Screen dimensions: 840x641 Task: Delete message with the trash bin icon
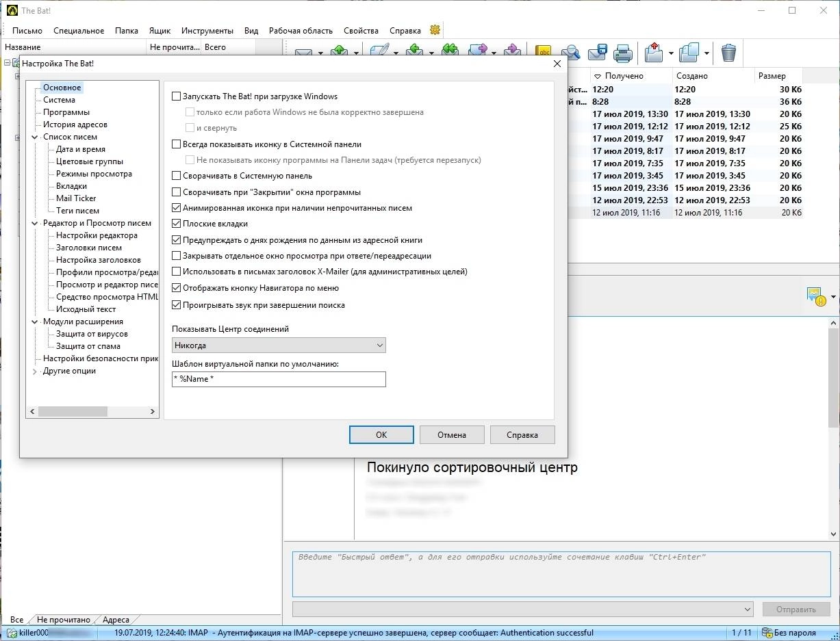point(728,52)
